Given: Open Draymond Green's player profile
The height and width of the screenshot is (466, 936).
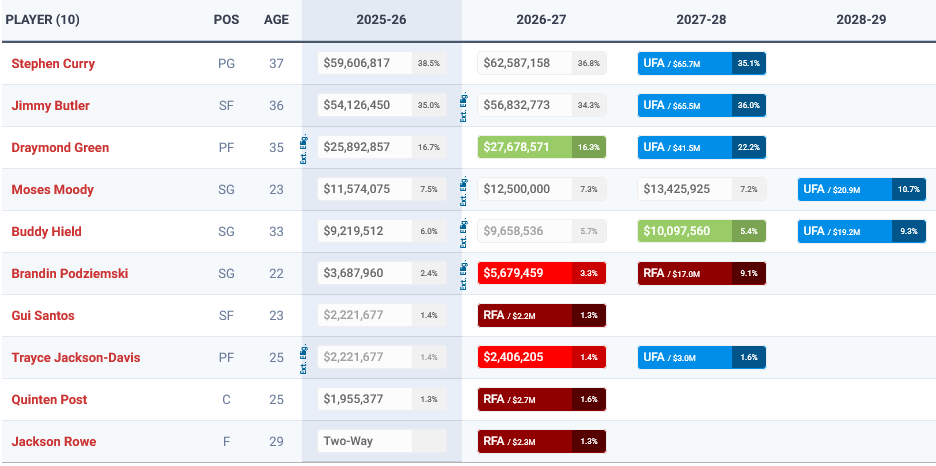Looking at the screenshot, I should pos(60,148).
